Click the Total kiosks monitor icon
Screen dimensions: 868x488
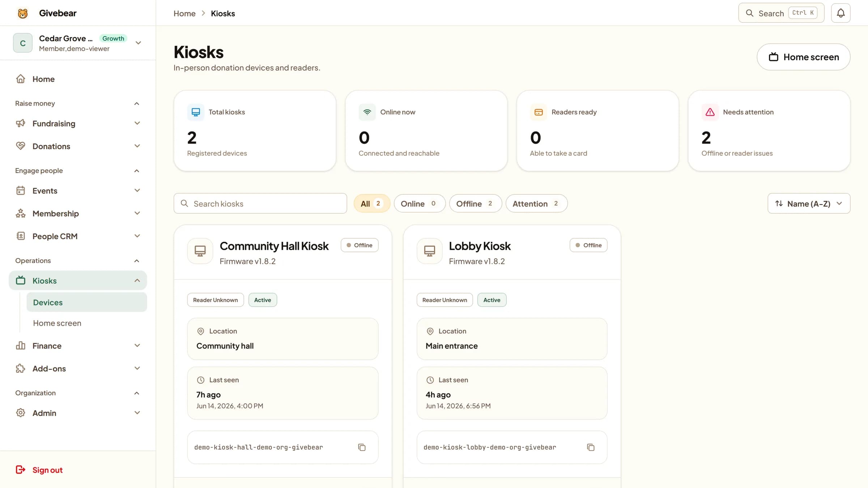pos(196,112)
